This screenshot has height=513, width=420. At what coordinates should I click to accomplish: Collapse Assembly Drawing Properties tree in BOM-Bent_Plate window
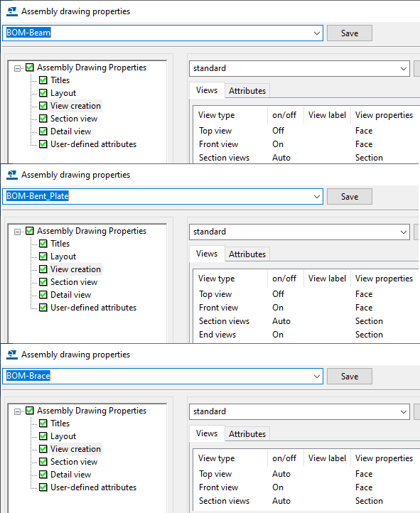[x=17, y=232]
